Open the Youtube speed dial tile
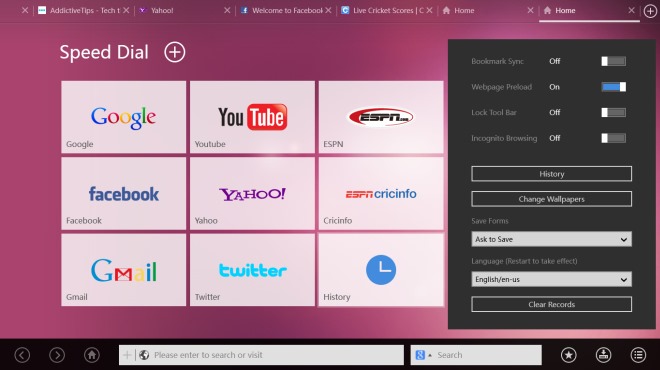This screenshot has height=370, width=660. tap(252, 117)
